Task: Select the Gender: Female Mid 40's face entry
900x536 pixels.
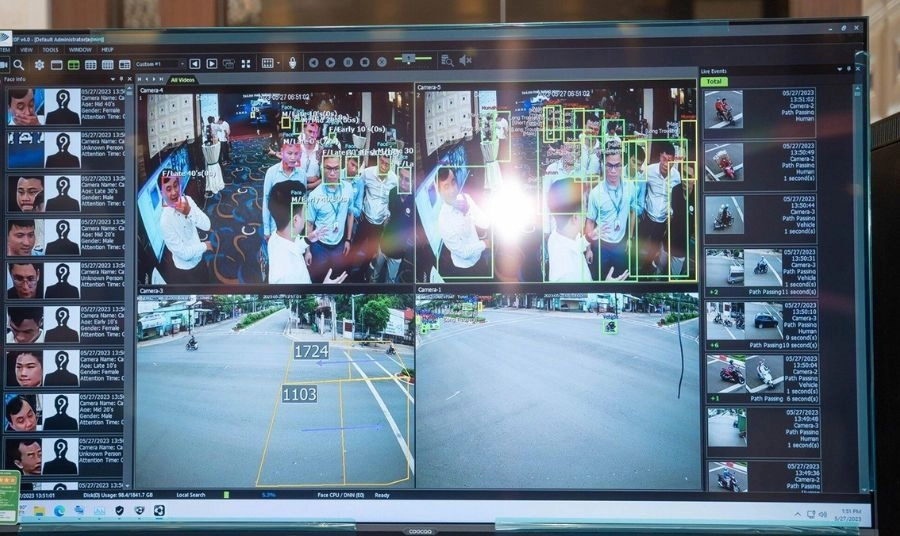Action: point(64,107)
